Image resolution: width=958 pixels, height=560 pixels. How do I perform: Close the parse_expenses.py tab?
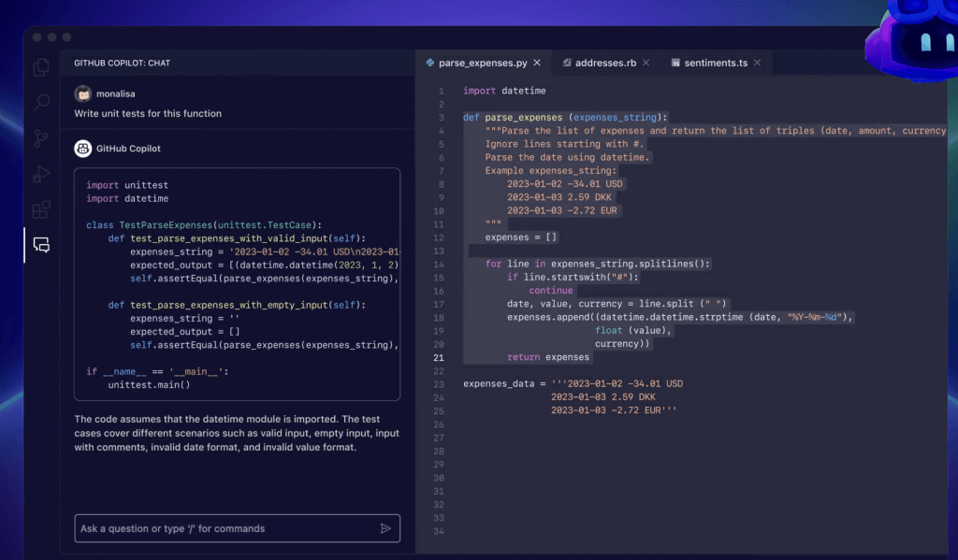tap(536, 62)
